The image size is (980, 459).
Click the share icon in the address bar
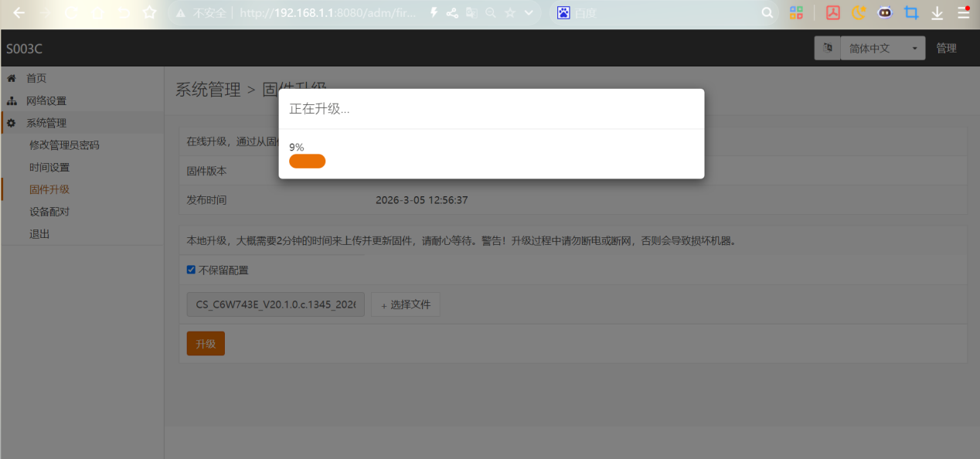click(x=452, y=13)
